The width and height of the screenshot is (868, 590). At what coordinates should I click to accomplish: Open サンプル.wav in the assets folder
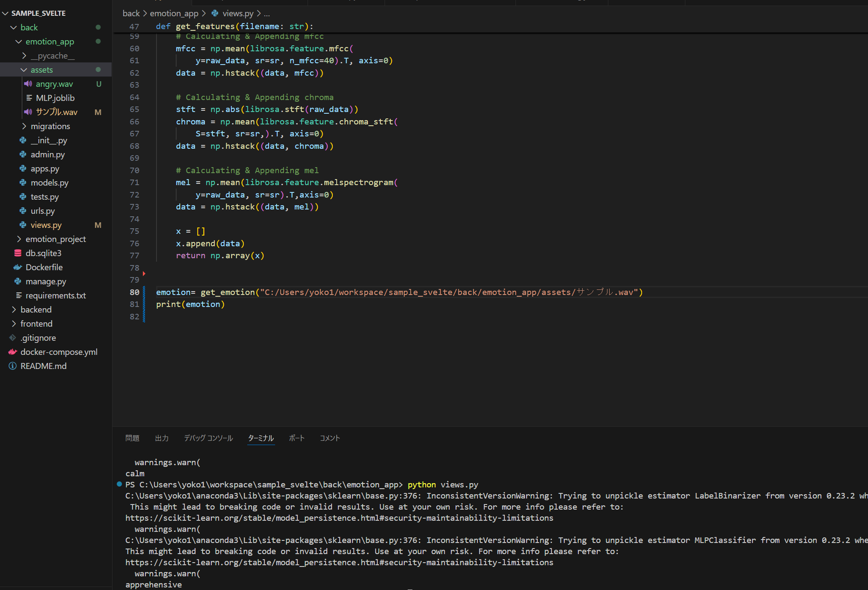click(56, 112)
